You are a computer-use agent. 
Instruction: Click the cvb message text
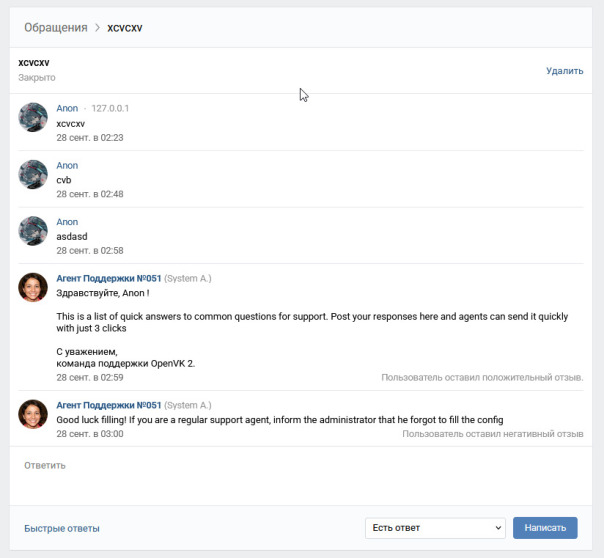(x=64, y=180)
